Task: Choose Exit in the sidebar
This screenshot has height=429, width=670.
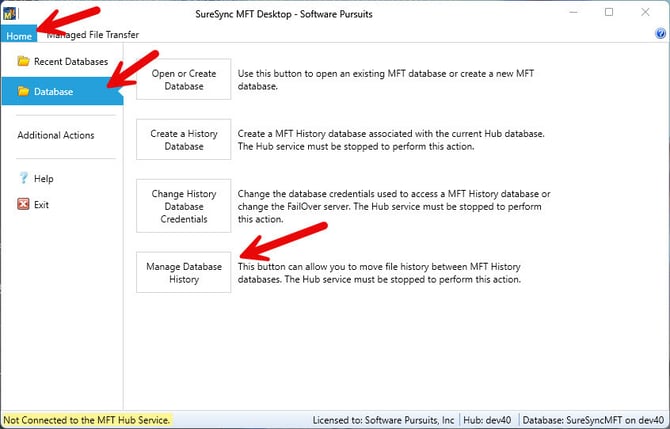Action: coord(33,205)
